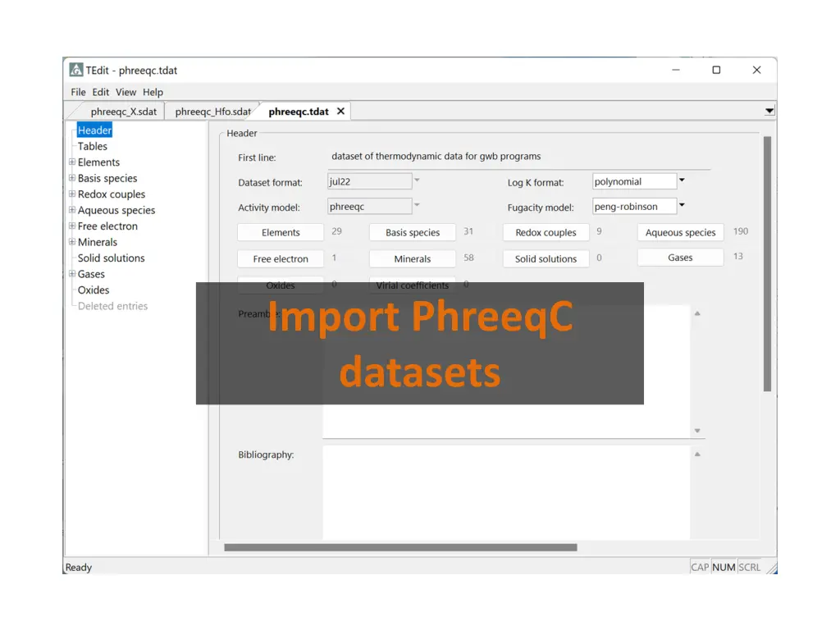Image resolution: width=840 pixels, height=630 pixels.
Task: Click the Solid solutions button
Action: click(546, 258)
